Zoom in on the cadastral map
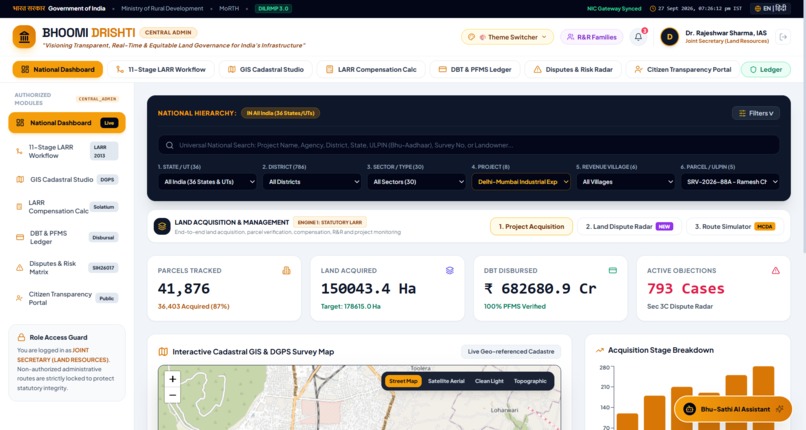The height and width of the screenshot is (430, 806). pyautogui.click(x=173, y=379)
